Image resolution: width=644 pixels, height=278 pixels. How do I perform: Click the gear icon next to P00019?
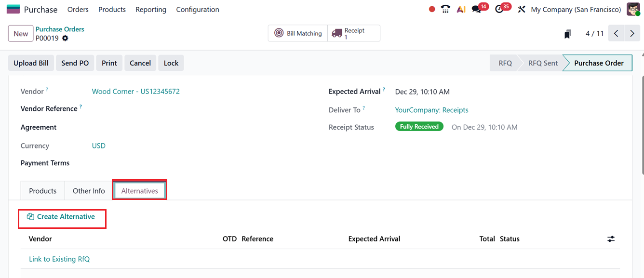click(x=66, y=39)
